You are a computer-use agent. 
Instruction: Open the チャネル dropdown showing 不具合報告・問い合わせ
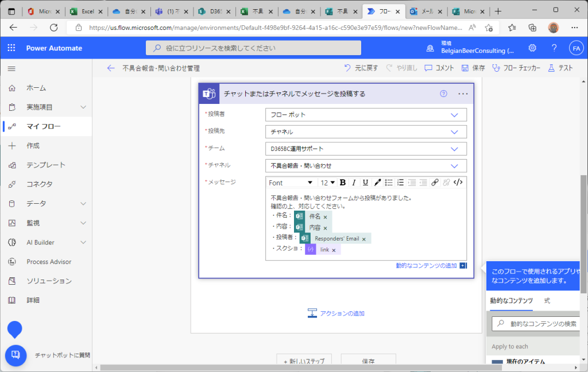[366, 166]
